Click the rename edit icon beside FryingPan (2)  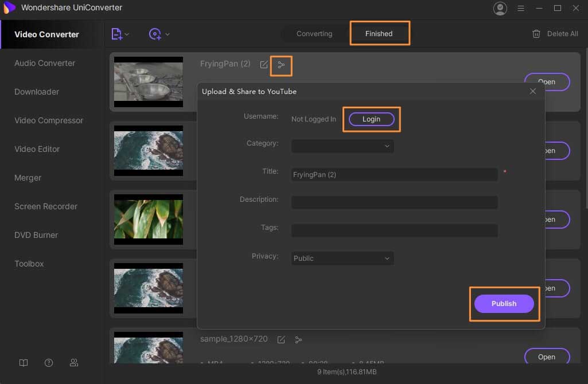264,65
